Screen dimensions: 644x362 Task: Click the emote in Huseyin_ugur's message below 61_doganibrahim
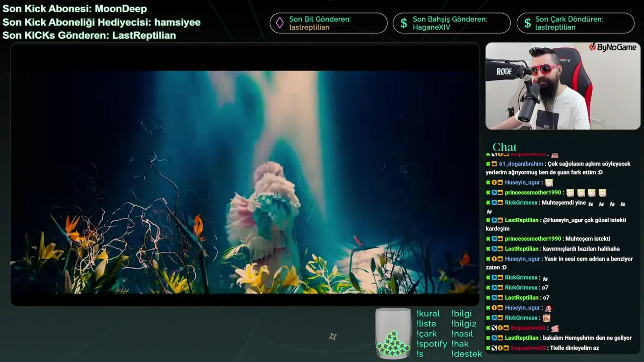(x=549, y=183)
